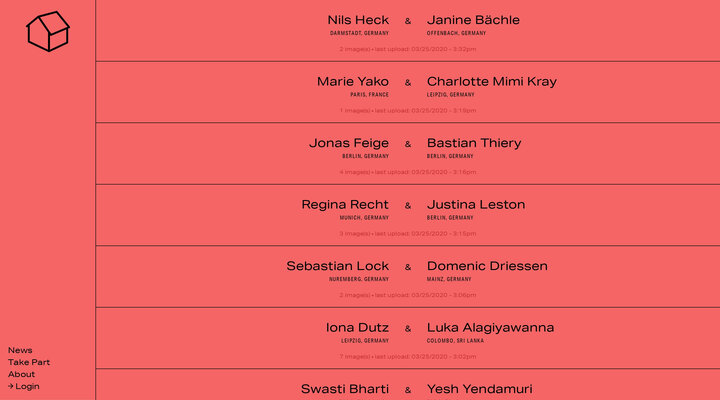Click the house logo icon
The height and width of the screenshot is (400, 720).
pos(47,31)
